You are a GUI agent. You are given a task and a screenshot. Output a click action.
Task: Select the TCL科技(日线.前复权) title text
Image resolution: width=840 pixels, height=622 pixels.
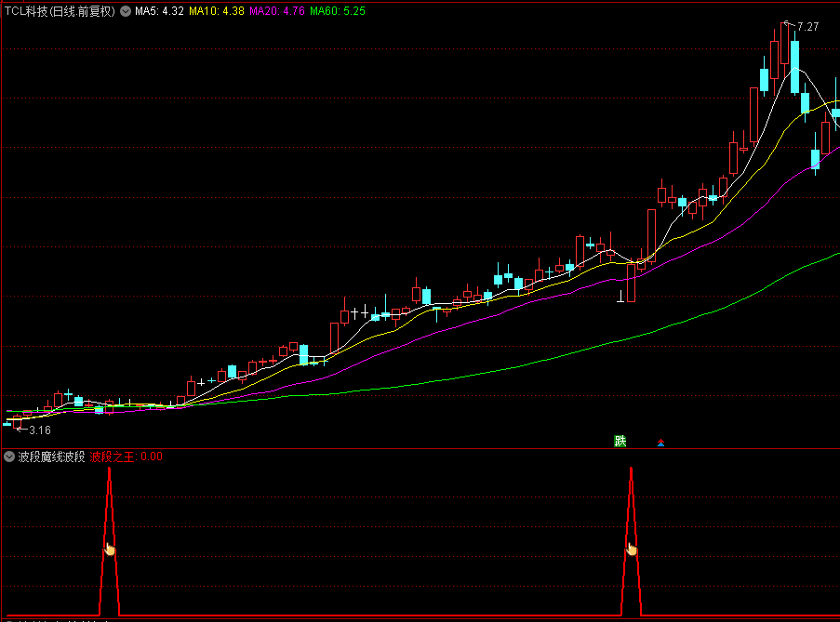[x=60, y=11]
